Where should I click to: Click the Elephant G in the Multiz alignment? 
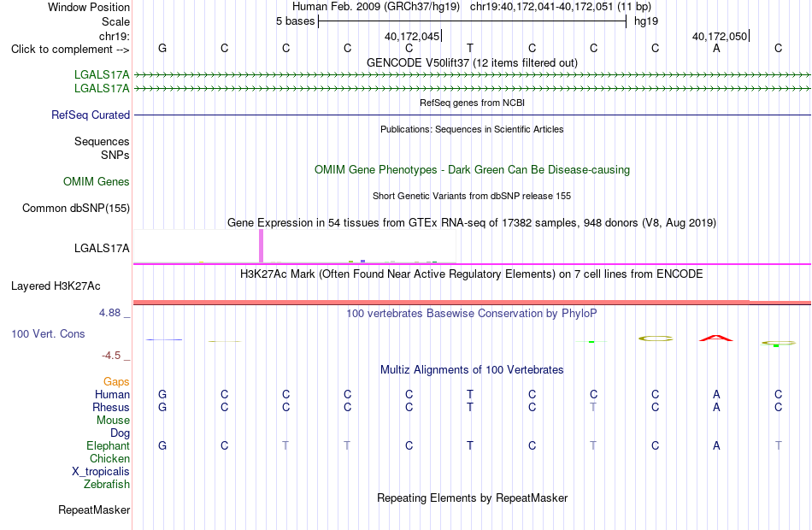pyautogui.click(x=162, y=446)
